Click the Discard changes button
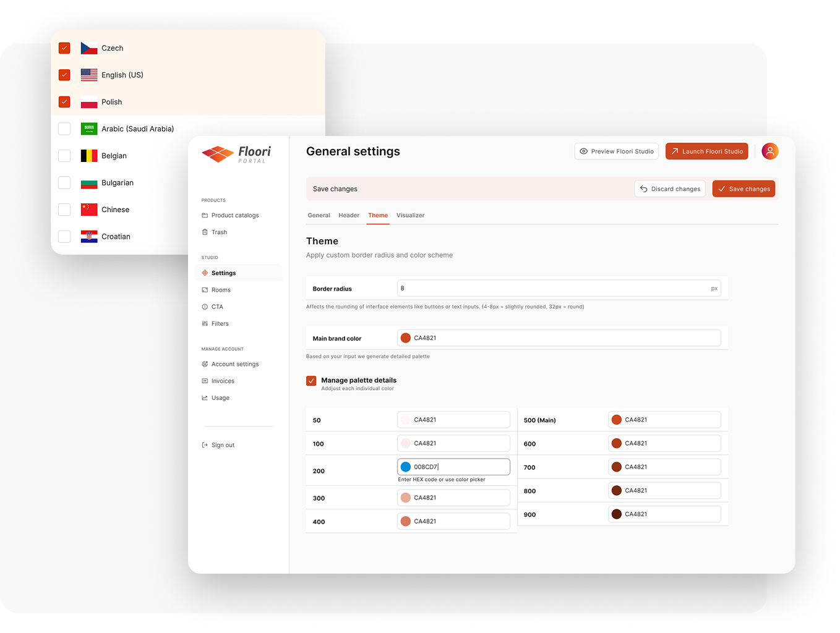This screenshot has width=840, height=633. (670, 189)
